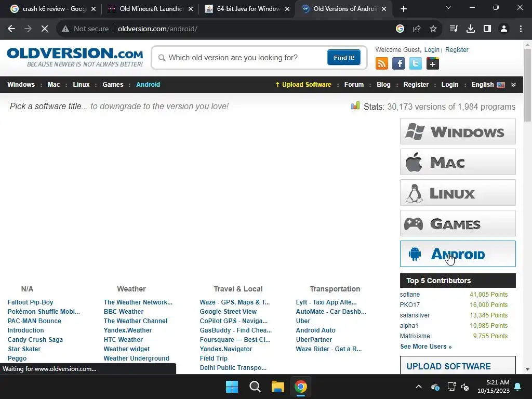Viewport: 532px width, 399px height.
Task: Click Upload Software in the nav bar
Action: [x=303, y=85]
